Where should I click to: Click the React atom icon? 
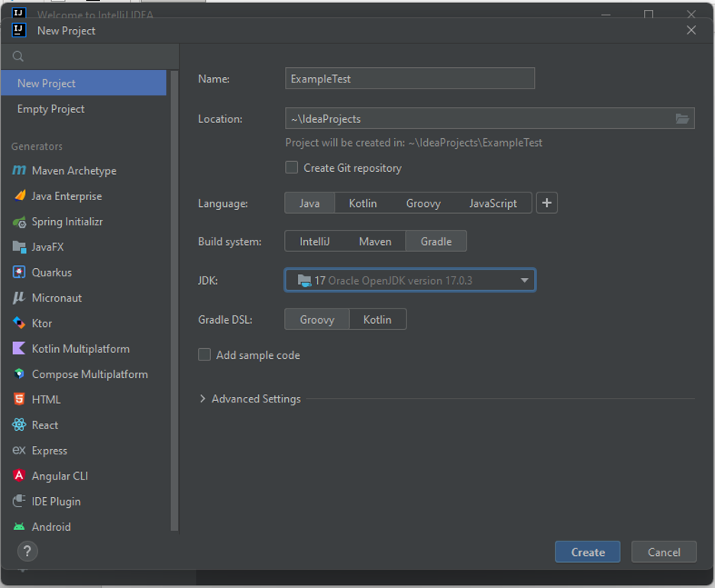19,425
